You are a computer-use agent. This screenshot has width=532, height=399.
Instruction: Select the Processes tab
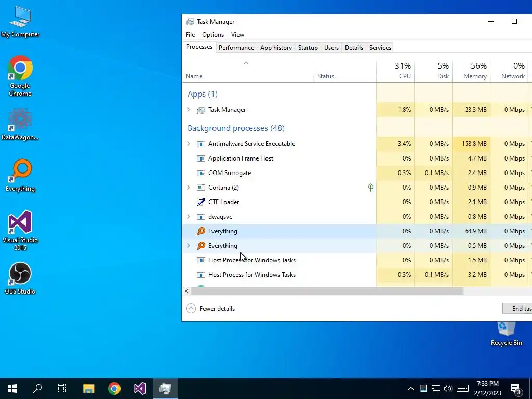pos(199,47)
